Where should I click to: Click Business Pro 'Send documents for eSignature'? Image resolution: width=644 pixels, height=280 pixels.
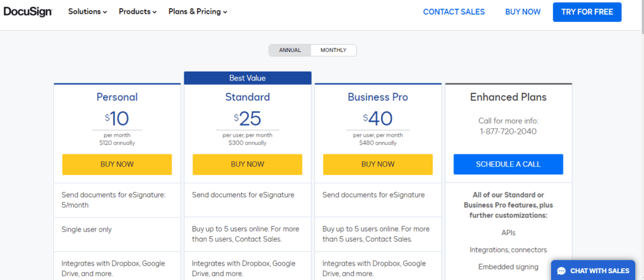[374, 195]
